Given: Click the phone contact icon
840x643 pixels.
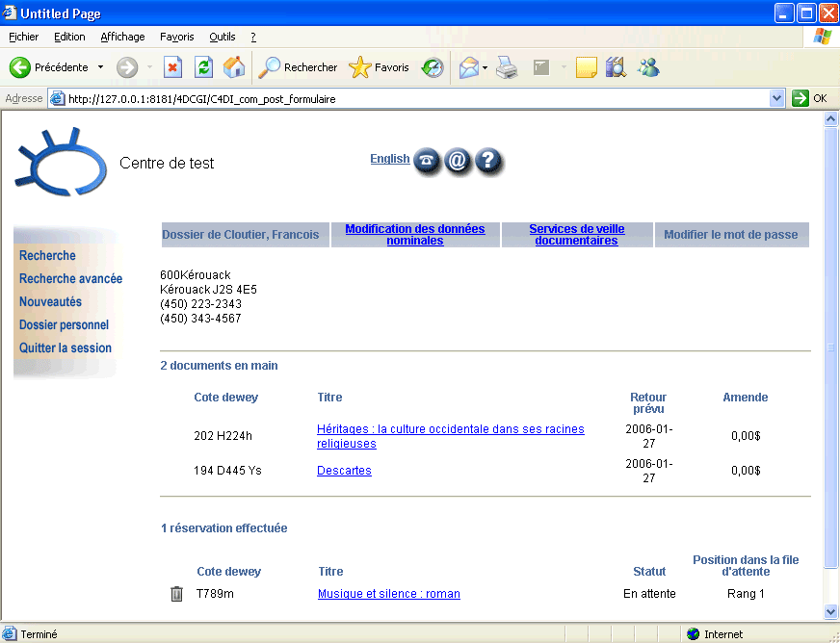Looking at the screenshot, I should (427, 162).
